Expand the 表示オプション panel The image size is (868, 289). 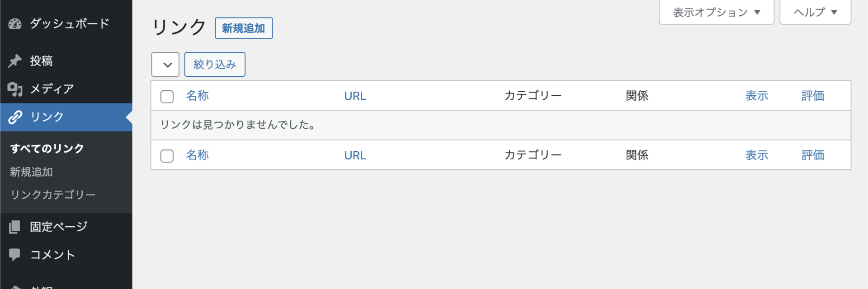pos(716,13)
